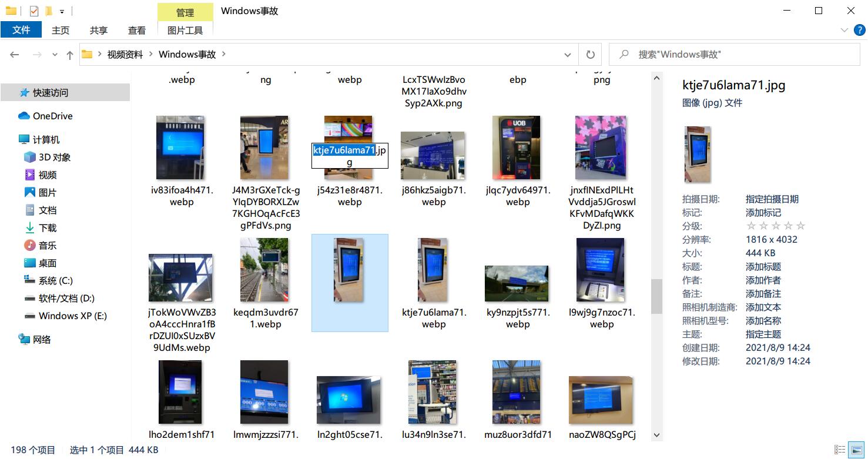
Task: Click 添加标记 in details pane
Action: click(763, 213)
